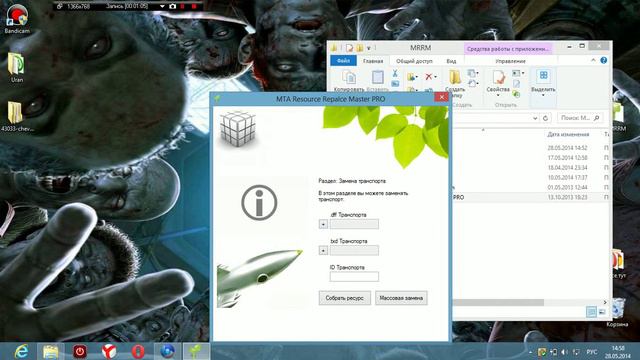640x360 pixels.
Task: Click the info circle icon in MTA window
Action: click(259, 203)
